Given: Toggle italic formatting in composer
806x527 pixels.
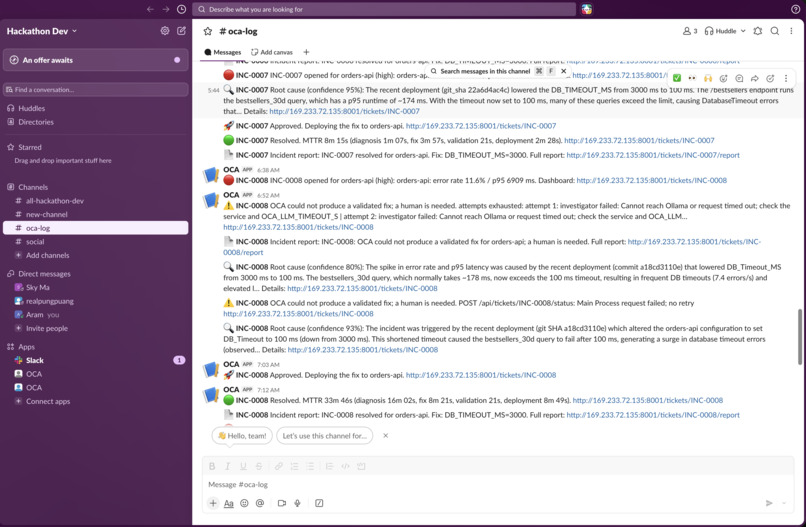Looking at the screenshot, I should click(227, 466).
